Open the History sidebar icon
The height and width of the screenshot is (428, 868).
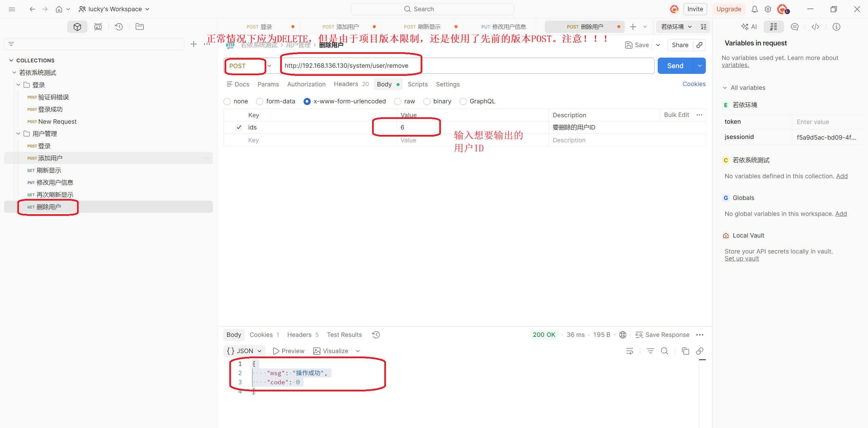click(x=119, y=27)
